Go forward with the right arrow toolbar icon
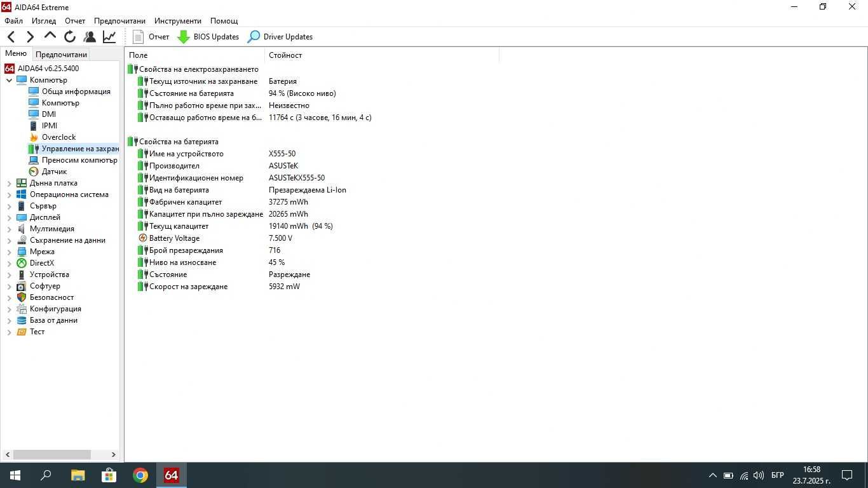 click(x=30, y=37)
